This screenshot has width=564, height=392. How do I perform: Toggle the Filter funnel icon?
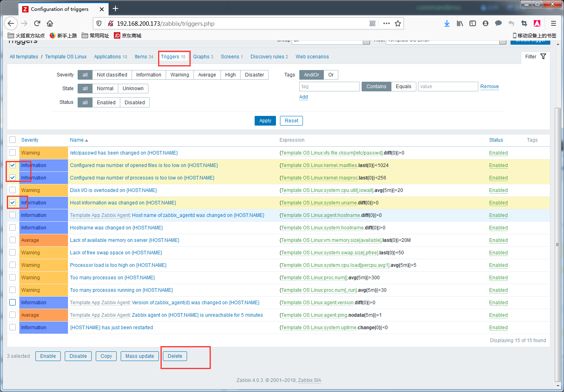[x=543, y=56]
